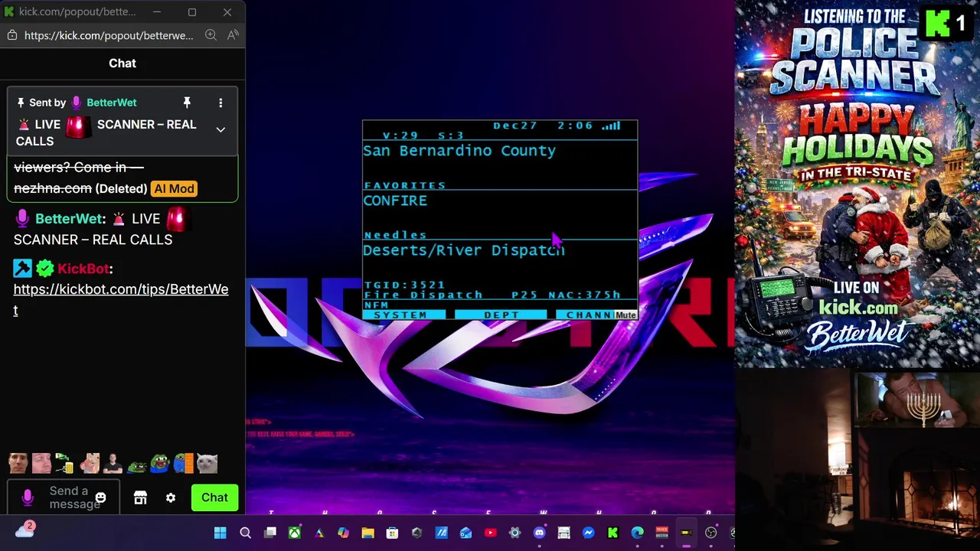Toggle the Mute button on scanner display
Image resolution: width=980 pixels, height=551 pixels.
626,315
